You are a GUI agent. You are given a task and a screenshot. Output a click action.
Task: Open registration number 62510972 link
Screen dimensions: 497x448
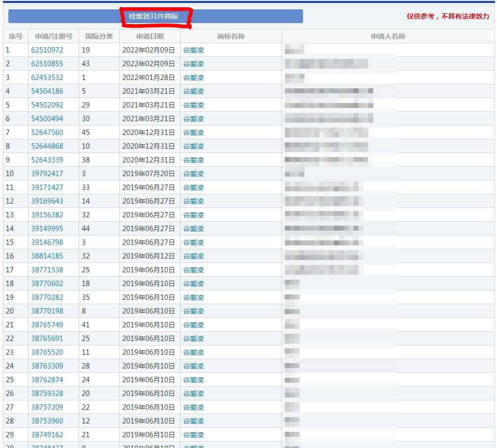point(47,50)
